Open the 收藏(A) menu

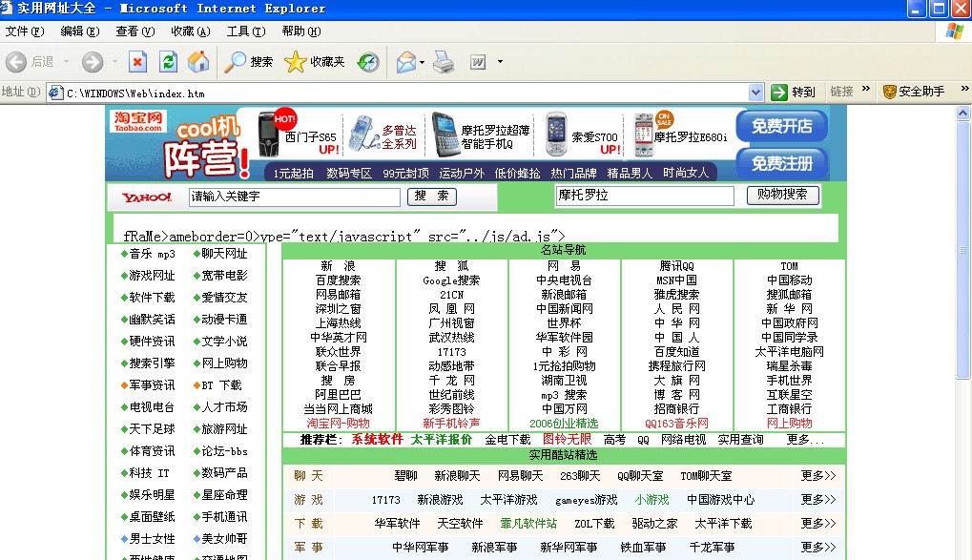191,31
